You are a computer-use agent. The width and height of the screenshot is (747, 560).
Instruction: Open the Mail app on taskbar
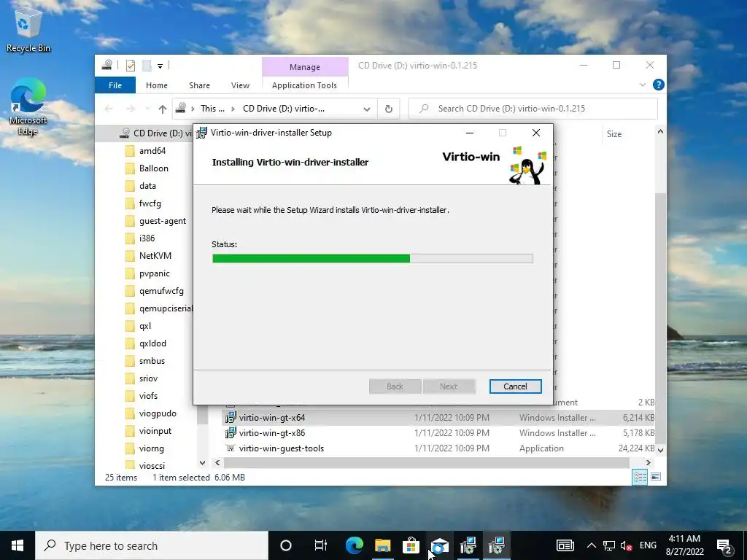click(439, 545)
